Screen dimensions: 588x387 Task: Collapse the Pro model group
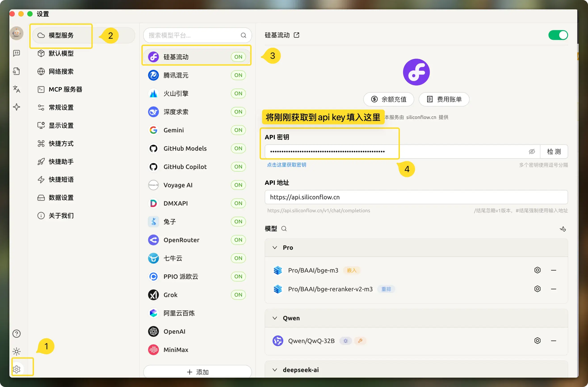(x=275, y=248)
